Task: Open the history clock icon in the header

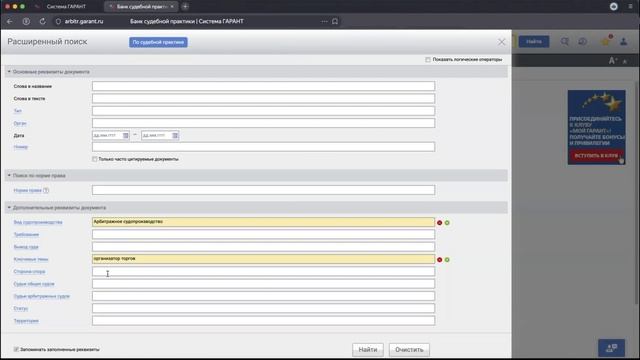Action: 582,41
